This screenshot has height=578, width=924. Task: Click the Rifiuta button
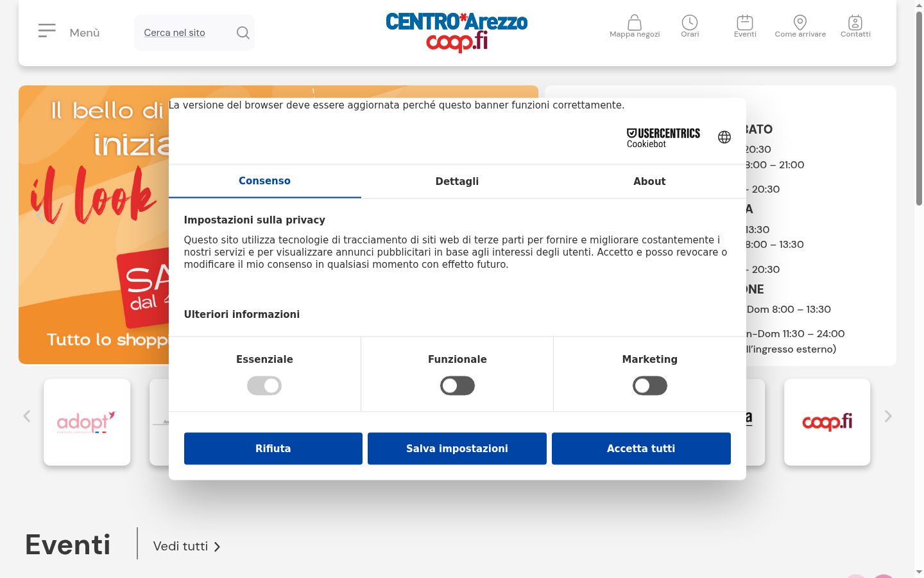[273, 448]
